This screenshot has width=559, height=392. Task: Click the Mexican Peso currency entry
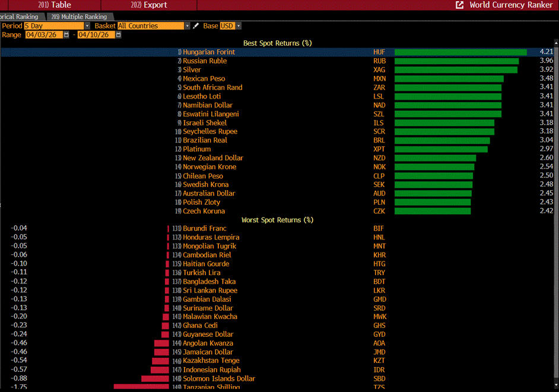(204, 79)
